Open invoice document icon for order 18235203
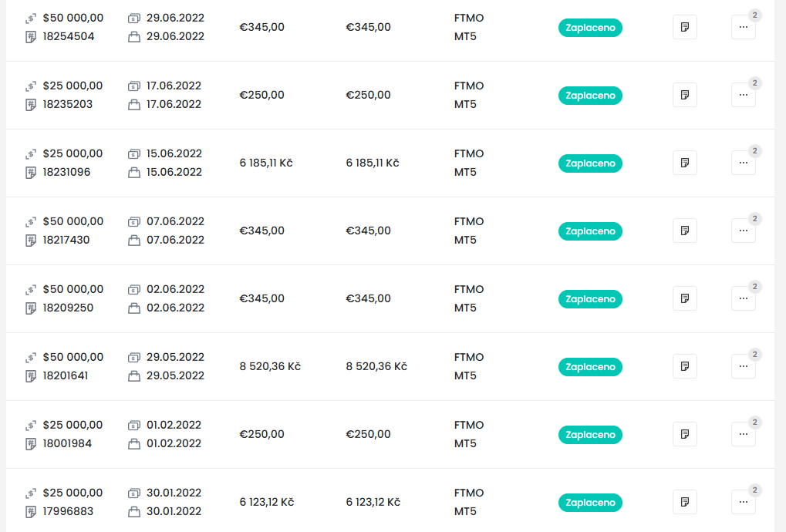 685,96
